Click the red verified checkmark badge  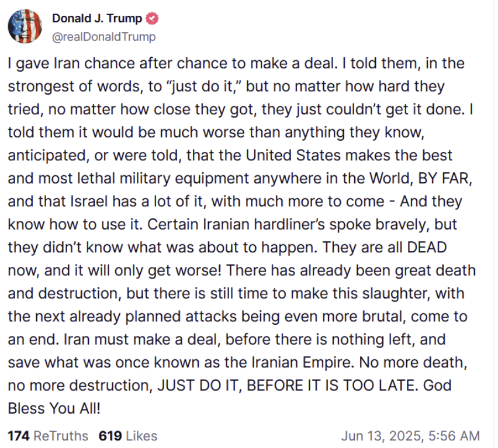(x=152, y=19)
